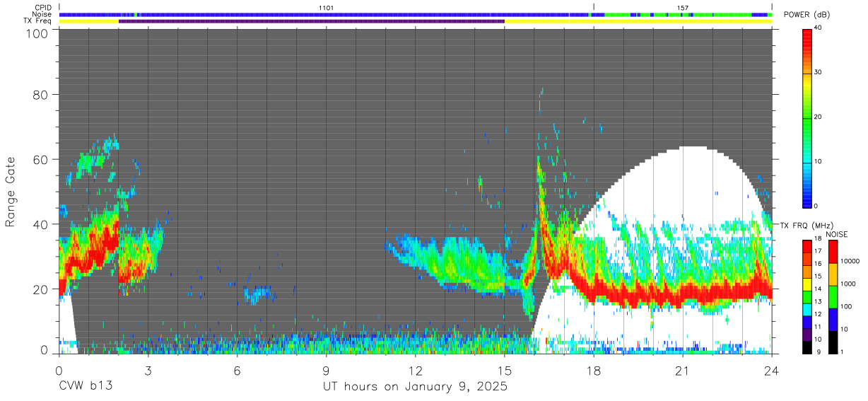Click the 1 label on NOISE legend
Image resolution: width=868 pixels, height=401 pixels.
pyautogui.click(x=843, y=351)
